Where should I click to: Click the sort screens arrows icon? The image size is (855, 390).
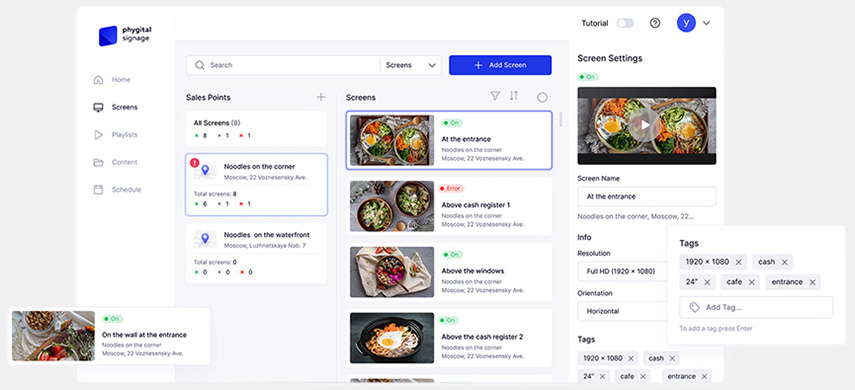pyautogui.click(x=514, y=96)
